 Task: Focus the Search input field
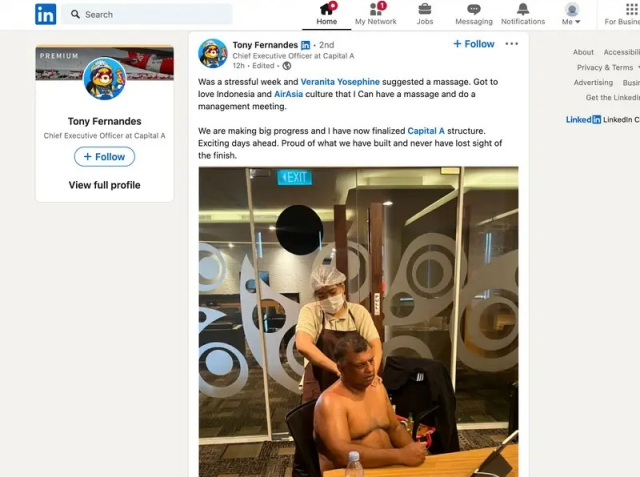pyautogui.click(x=147, y=14)
